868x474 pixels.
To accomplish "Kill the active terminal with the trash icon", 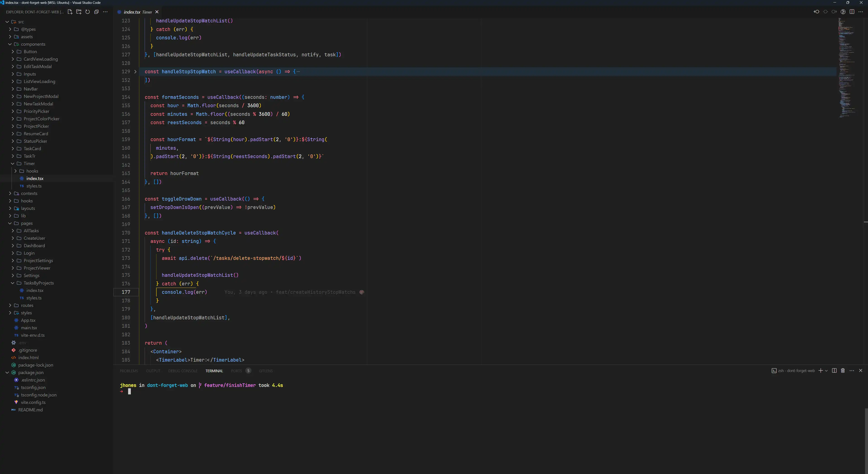I will 843,371.
